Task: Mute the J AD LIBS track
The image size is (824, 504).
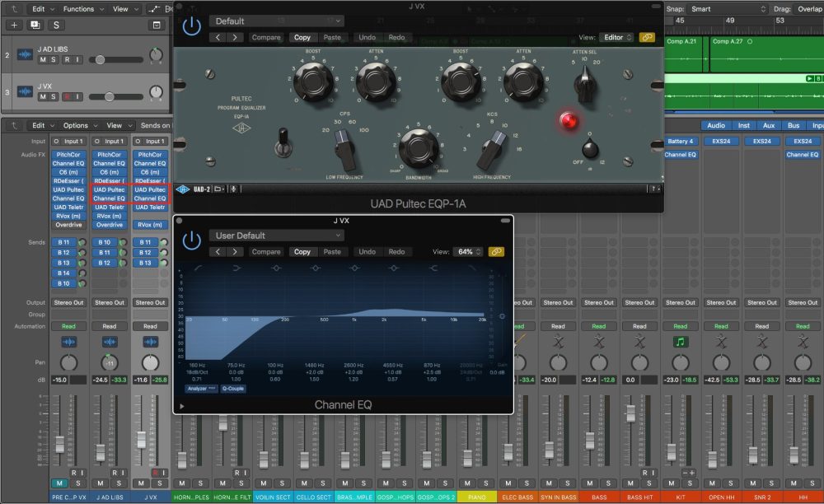Action: tap(44, 60)
